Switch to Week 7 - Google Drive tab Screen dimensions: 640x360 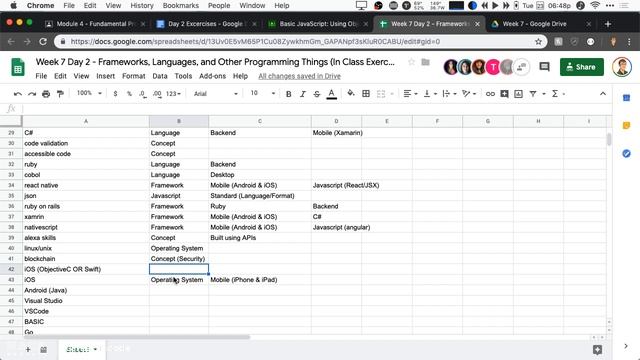[534, 24]
